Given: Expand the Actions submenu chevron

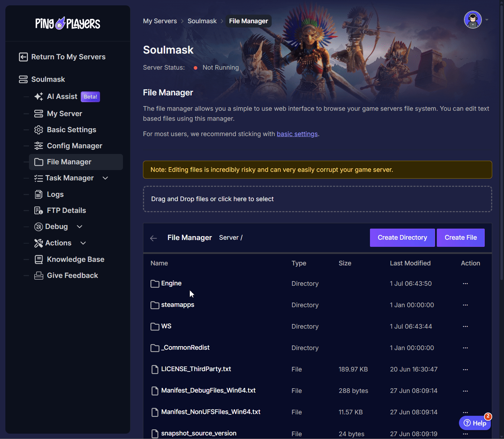Looking at the screenshot, I should pyautogui.click(x=83, y=243).
